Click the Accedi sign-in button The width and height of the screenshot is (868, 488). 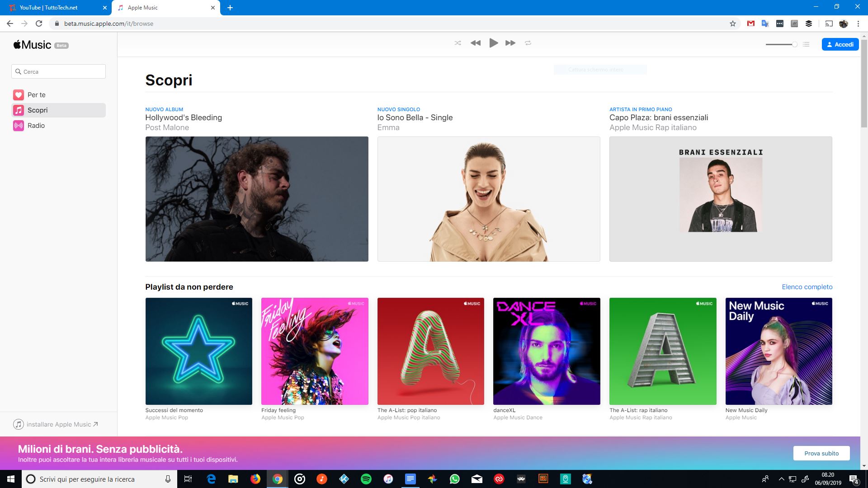tap(840, 44)
